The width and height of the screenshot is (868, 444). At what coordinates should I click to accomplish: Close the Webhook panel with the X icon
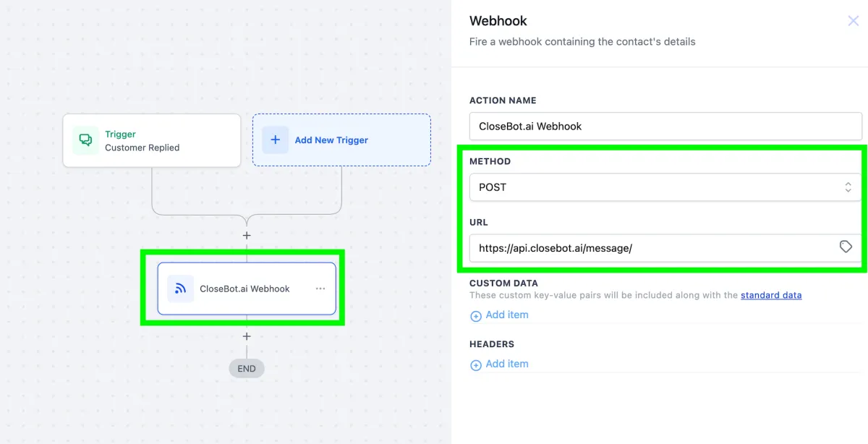click(854, 21)
